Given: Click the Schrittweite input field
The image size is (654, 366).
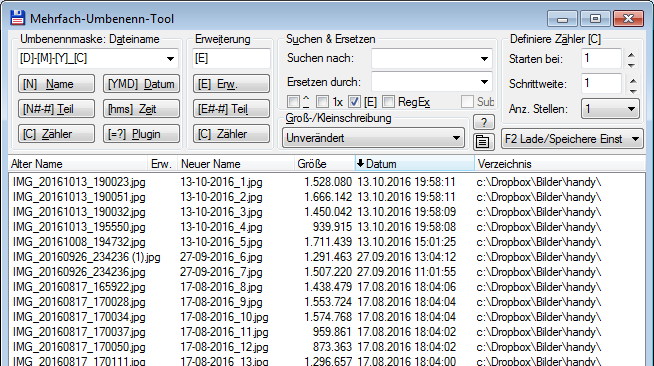Looking at the screenshot, I should 601,83.
